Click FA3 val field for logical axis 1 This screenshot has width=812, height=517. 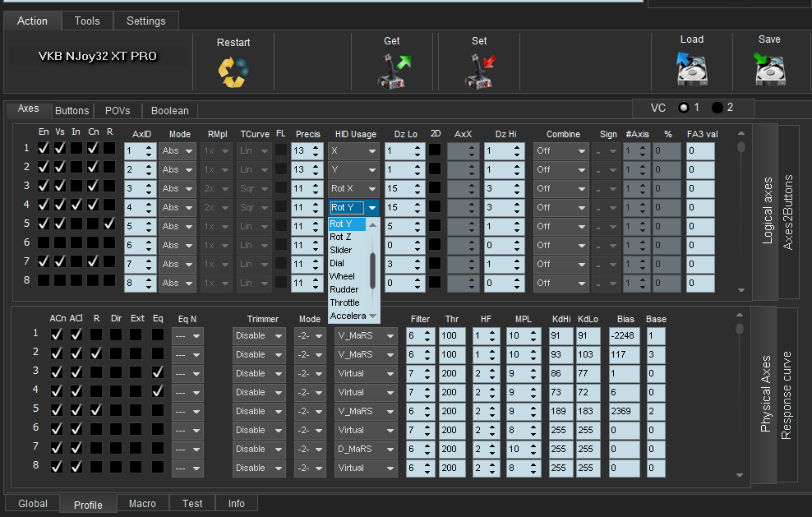700,150
